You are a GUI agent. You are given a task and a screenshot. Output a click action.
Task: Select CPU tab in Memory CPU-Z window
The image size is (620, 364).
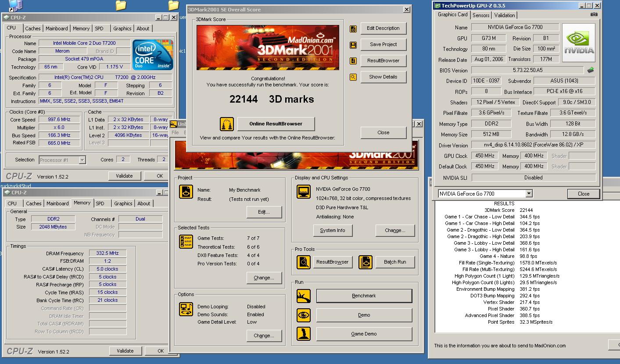(x=12, y=203)
